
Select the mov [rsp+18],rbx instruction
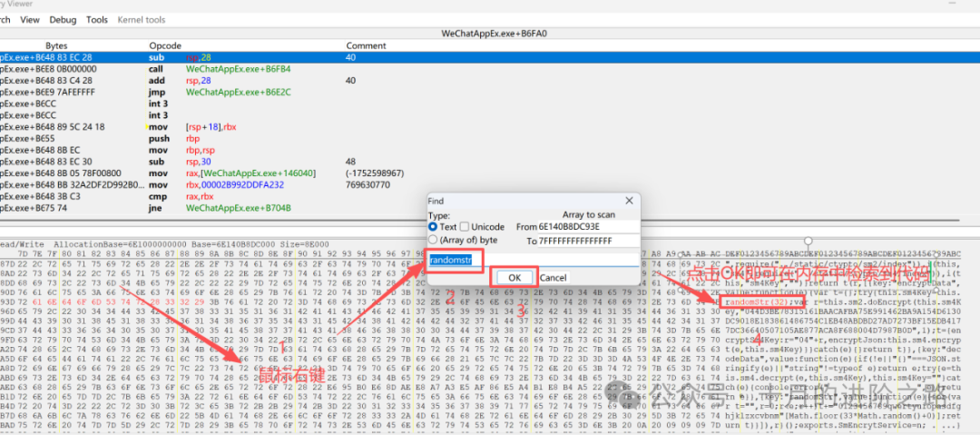490,127
